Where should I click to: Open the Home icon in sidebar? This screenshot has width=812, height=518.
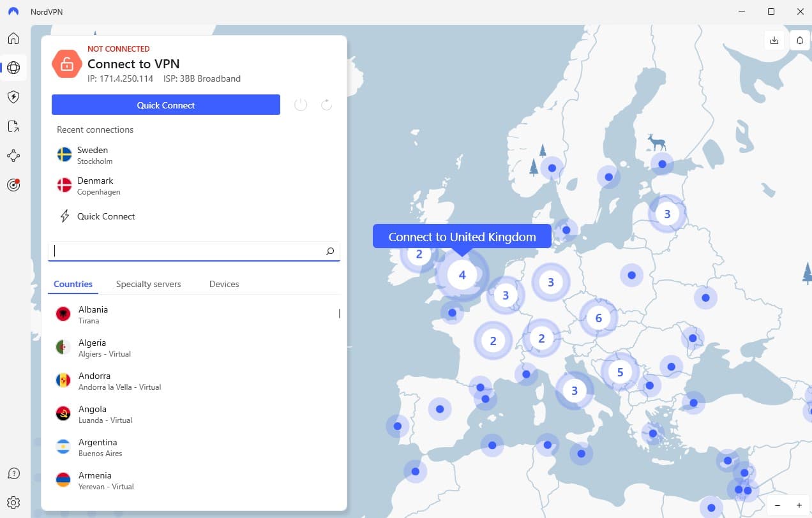pyautogui.click(x=13, y=38)
